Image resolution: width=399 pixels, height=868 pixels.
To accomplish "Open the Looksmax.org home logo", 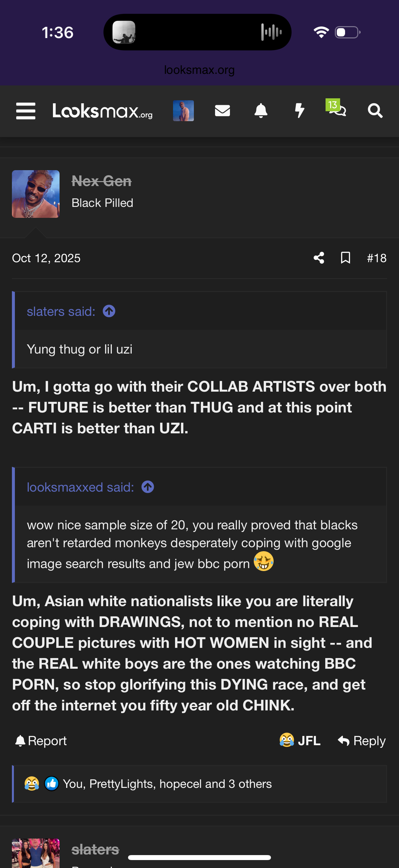I will click(102, 111).
